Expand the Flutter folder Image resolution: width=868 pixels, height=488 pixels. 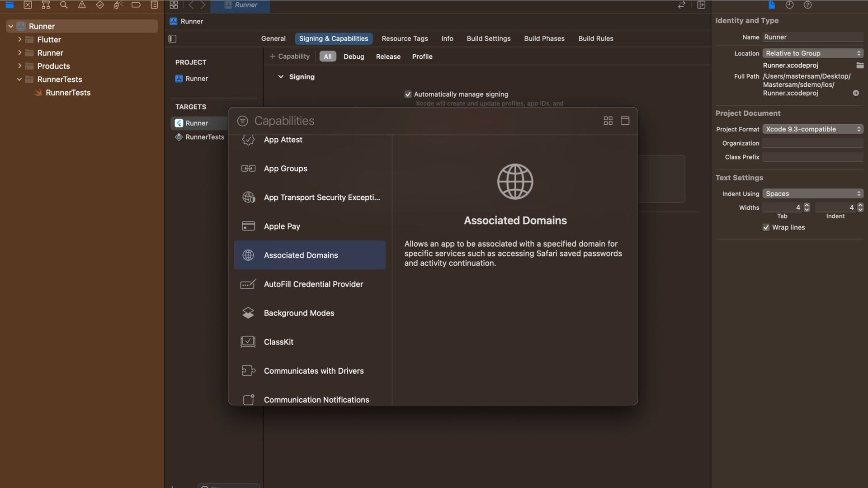(19, 40)
